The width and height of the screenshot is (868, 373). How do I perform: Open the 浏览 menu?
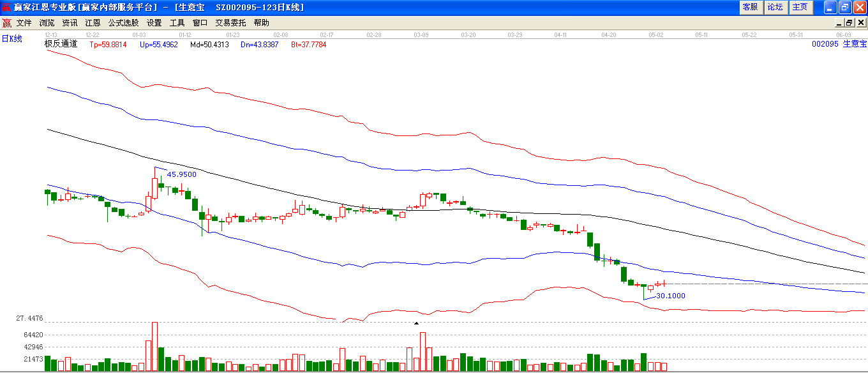pyautogui.click(x=47, y=23)
